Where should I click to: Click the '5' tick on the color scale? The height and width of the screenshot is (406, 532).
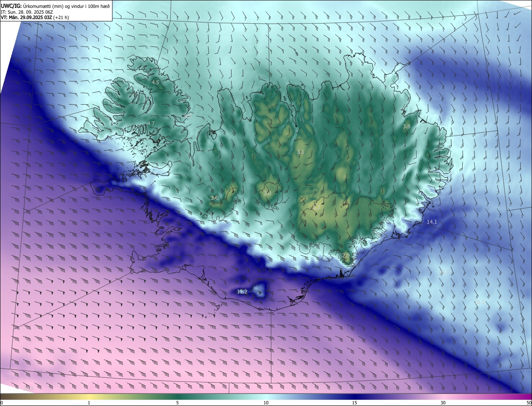[177, 403]
